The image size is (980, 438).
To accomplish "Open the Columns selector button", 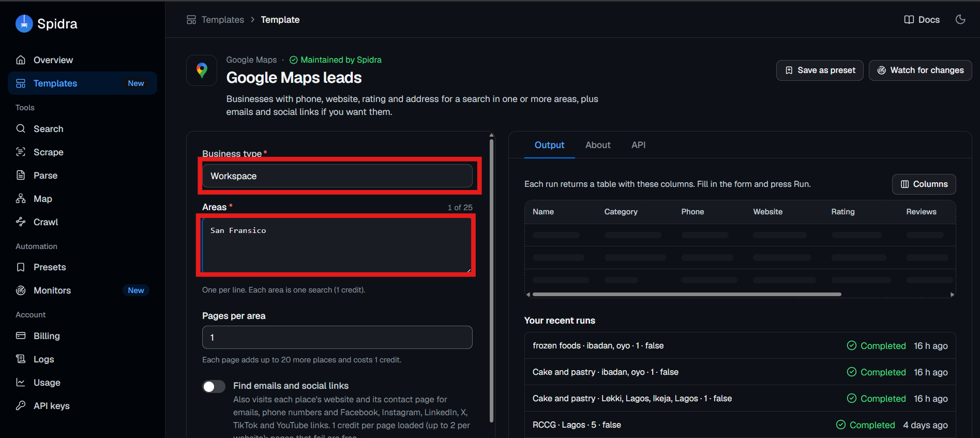I will [924, 184].
